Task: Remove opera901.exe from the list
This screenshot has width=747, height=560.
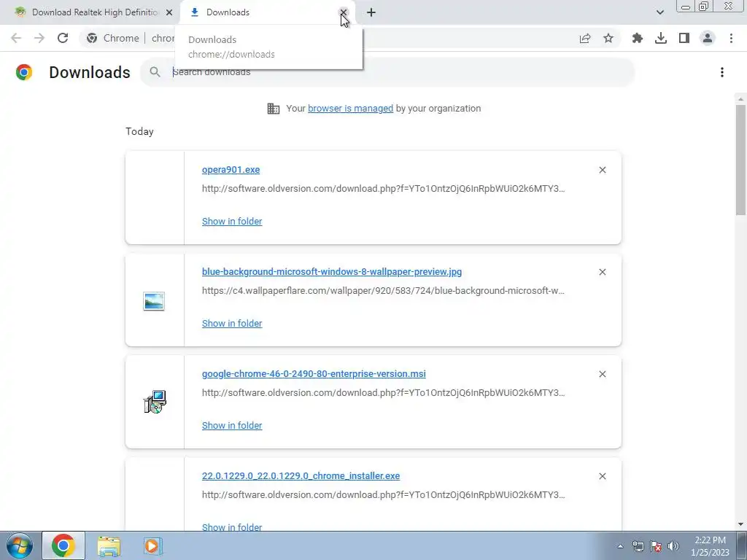Action: pos(602,170)
